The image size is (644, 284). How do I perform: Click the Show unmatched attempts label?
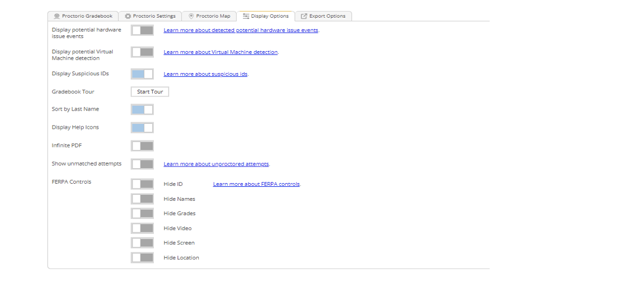pyautogui.click(x=87, y=164)
